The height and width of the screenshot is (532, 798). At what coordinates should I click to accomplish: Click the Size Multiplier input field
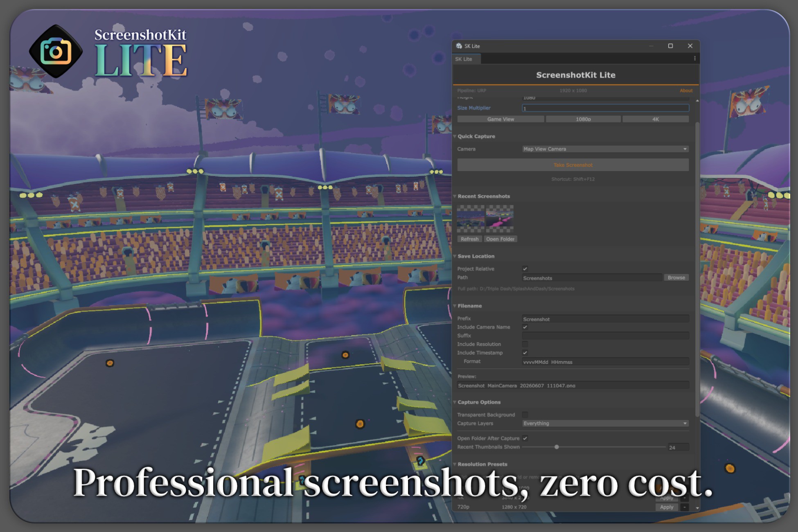tap(605, 108)
